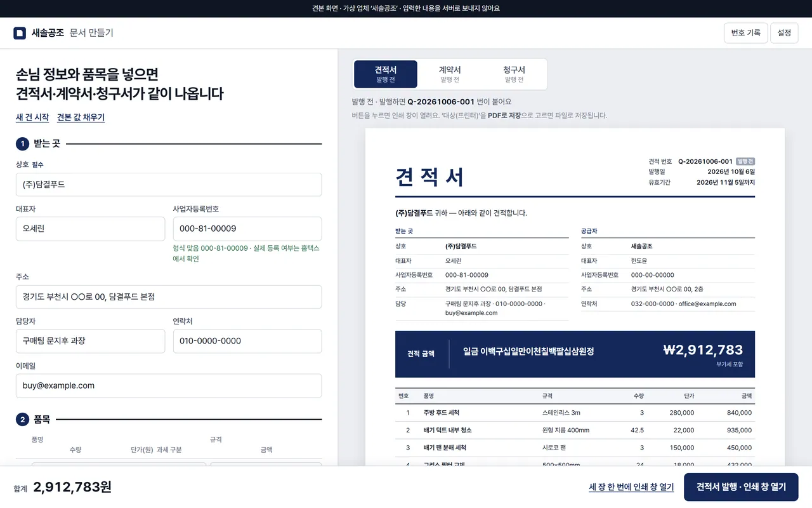Click the 935,000 amount cell

click(x=740, y=431)
